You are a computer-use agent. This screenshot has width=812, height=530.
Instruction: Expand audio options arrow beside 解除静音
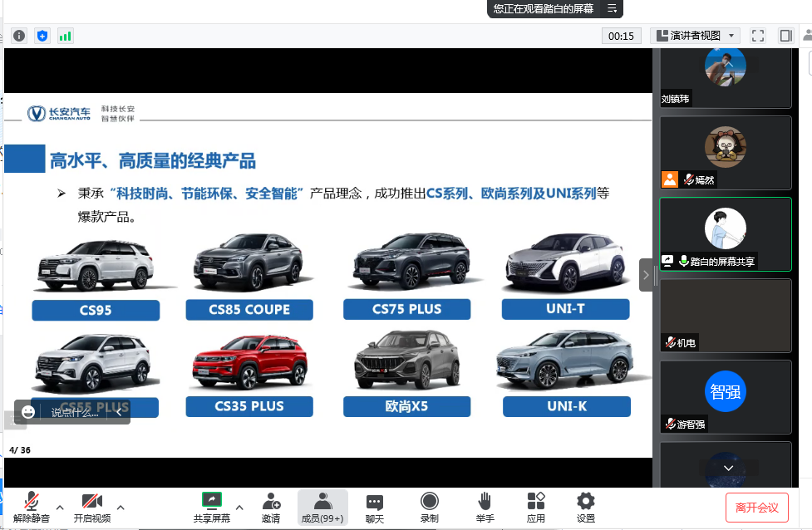pos(60,507)
